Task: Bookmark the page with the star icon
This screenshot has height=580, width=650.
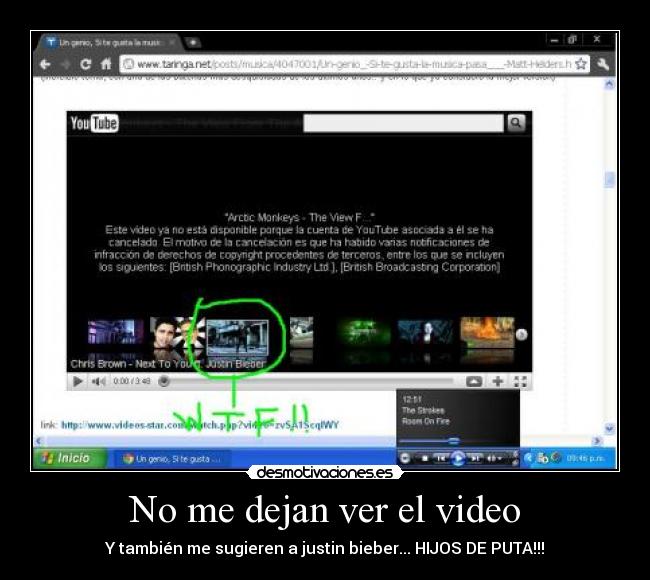Action: [x=581, y=64]
